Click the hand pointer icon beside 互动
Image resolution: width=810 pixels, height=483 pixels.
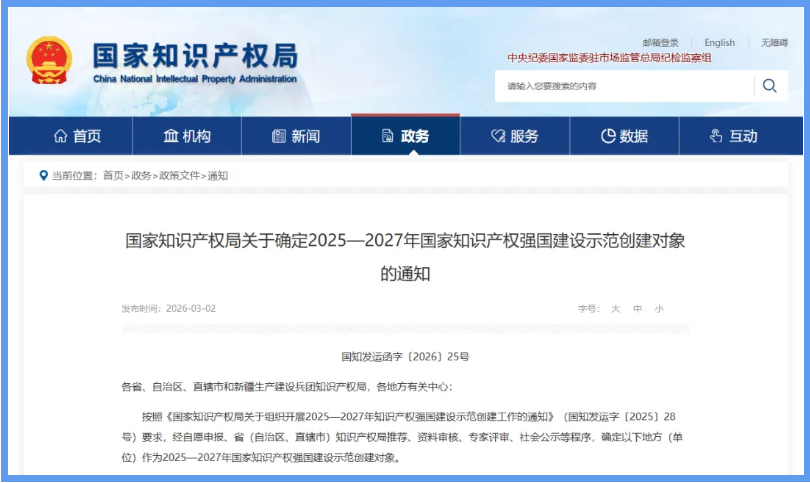click(716, 137)
